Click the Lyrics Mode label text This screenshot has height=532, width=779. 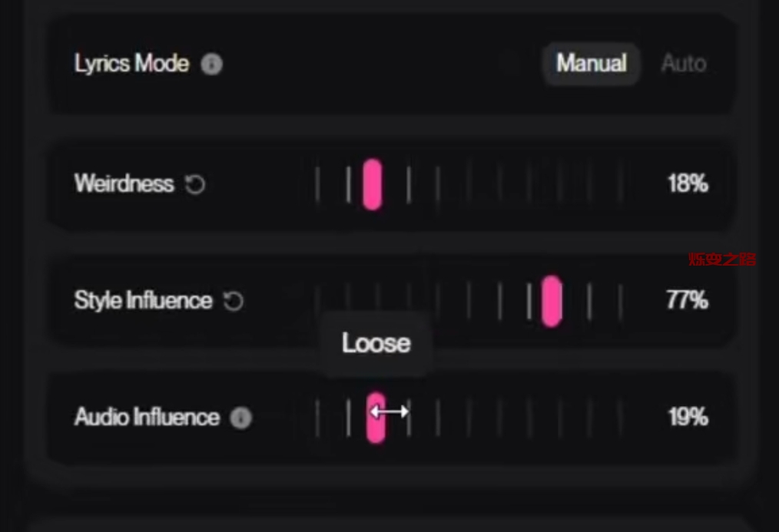pos(131,63)
